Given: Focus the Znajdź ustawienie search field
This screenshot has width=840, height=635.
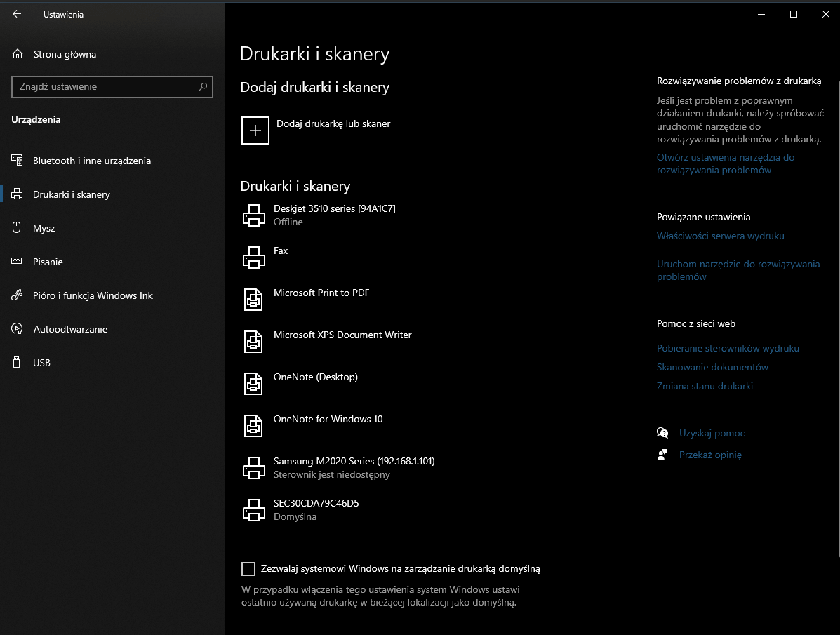Looking at the screenshot, I should (x=112, y=87).
